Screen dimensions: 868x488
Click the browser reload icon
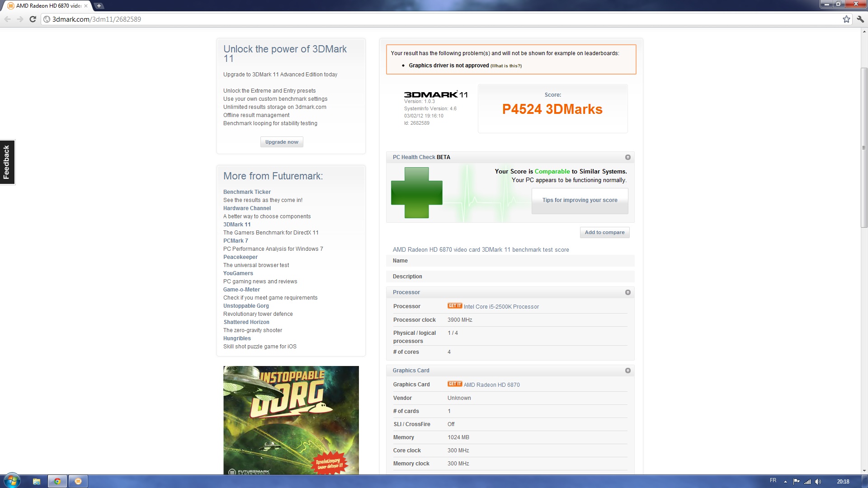point(33,19)
